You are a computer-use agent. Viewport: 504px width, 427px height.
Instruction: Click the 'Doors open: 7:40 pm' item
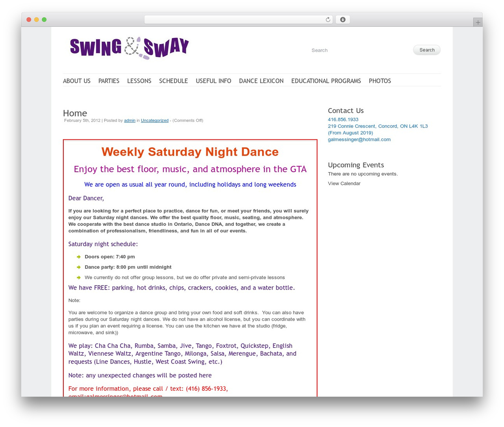[x=110, y=257]
